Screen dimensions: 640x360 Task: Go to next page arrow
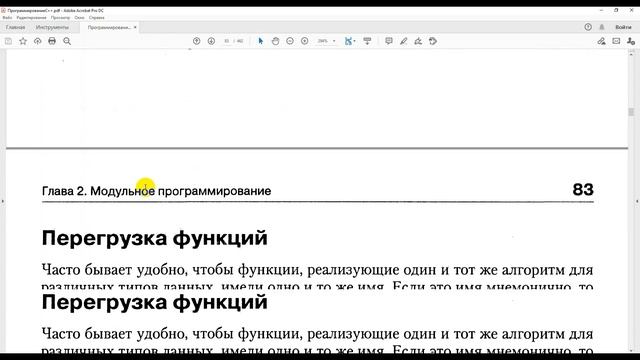click(211, 41)
